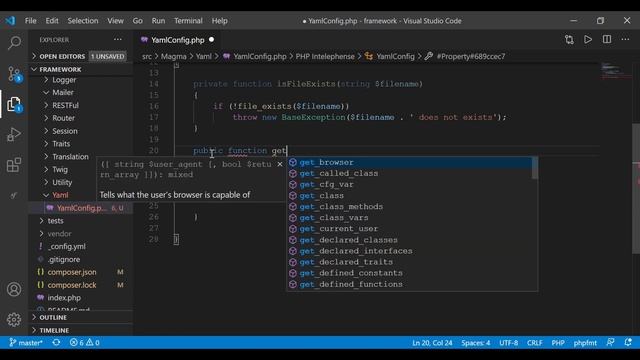Image resolution: width=640 pixels, height=360 pixels.
Task: Change line position Ln 20, Col 24
Action: pyautogui.click(x=432, y=343)
